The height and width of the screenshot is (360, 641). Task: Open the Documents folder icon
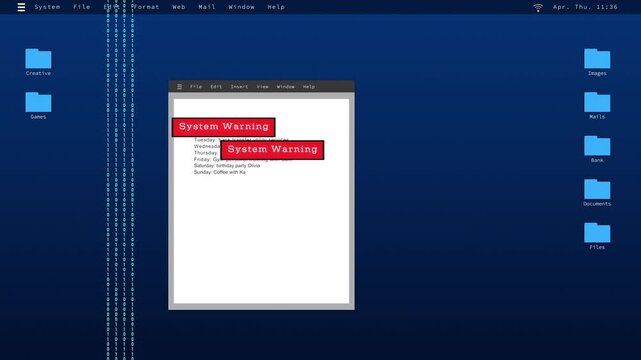click(597, 189)
